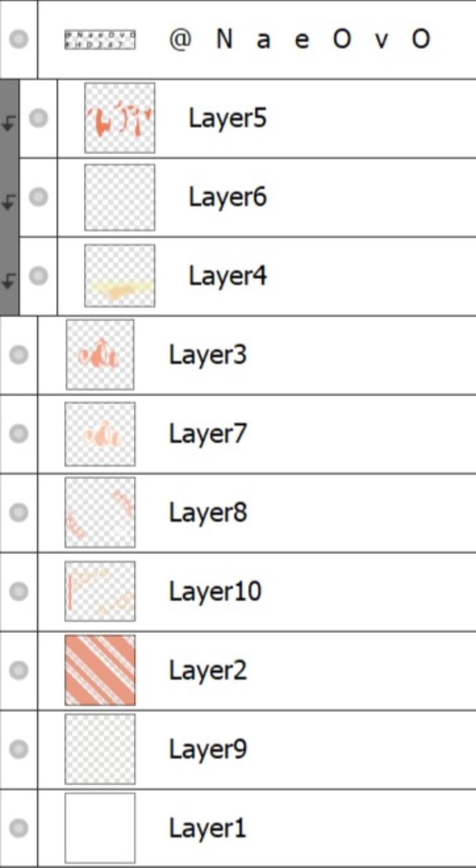The width and height of the screenshot is (476, 868).
Task: Select the @NaeOvO text layer thumbnail
Action: coord(100,40)
